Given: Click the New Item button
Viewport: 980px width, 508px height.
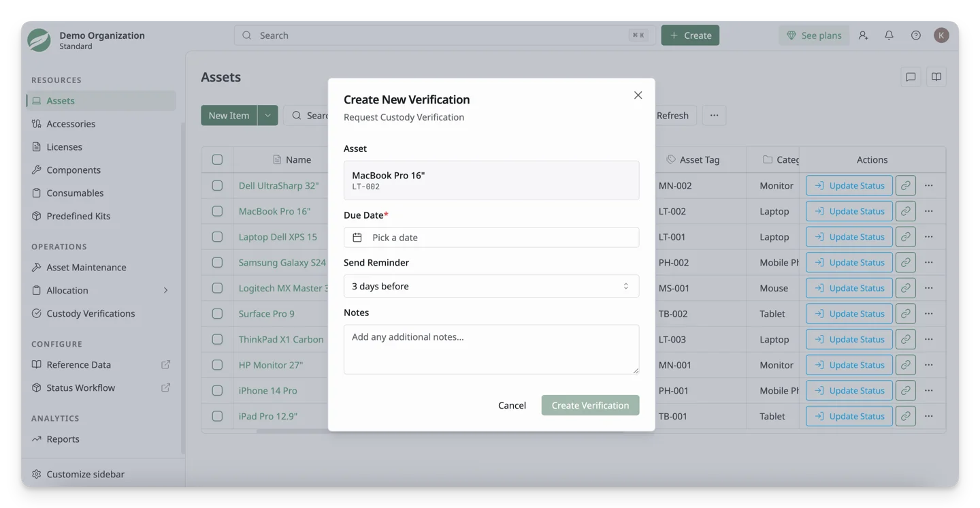Looking at the screenshot, I should pyautogui.click(x=229, y=116).
